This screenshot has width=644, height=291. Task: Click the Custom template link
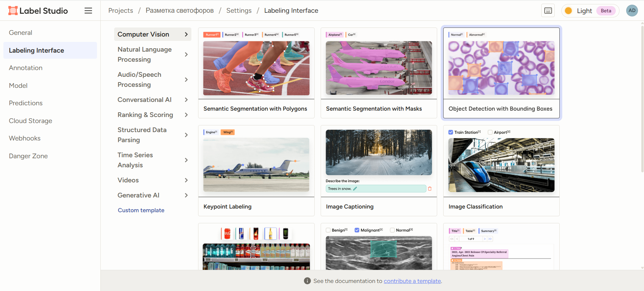[141, 210]
